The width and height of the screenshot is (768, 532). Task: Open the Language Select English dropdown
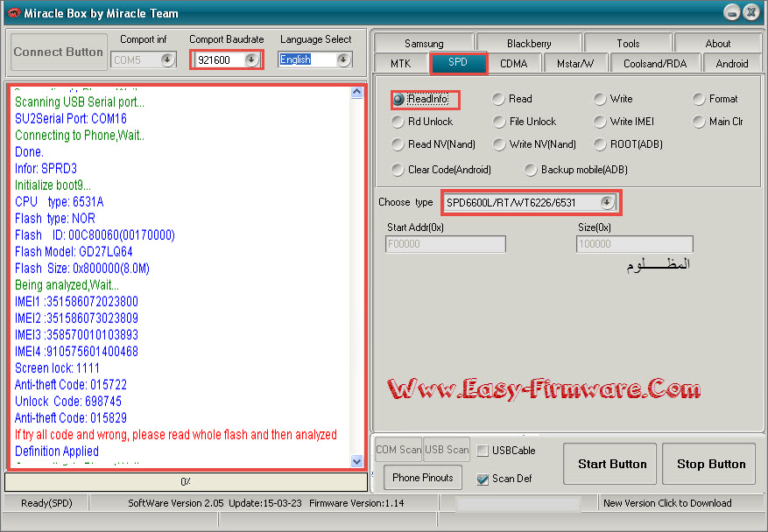point(343,59)
